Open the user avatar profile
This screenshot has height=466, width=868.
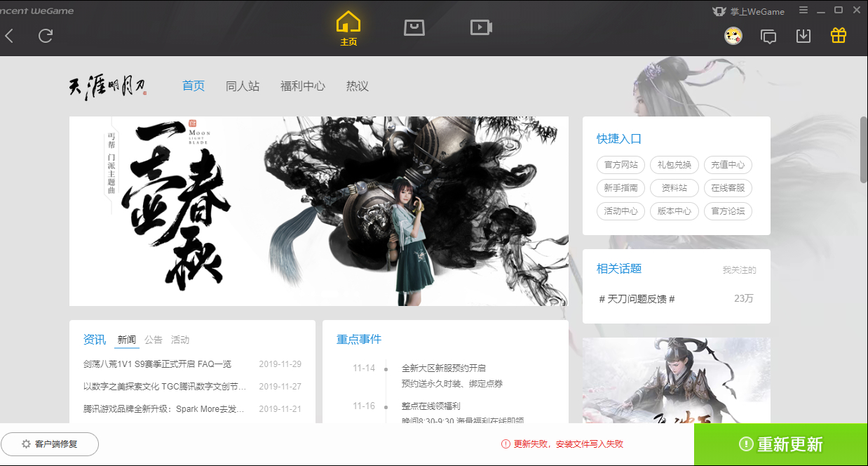(x=733, y=35)
